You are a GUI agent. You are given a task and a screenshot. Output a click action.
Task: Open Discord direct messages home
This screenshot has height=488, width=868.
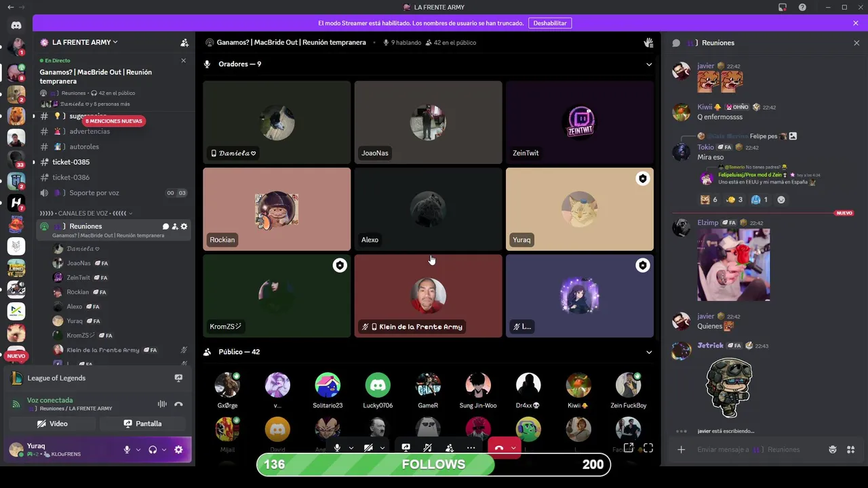[16, 26]
